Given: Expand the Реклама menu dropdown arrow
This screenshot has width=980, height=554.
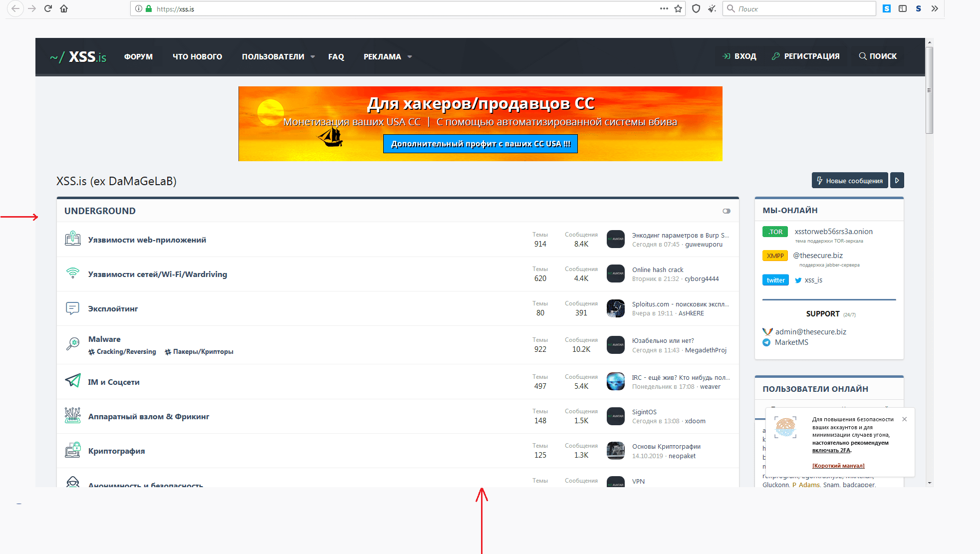Looking at the screenshot, I should [x=410, y=57].
